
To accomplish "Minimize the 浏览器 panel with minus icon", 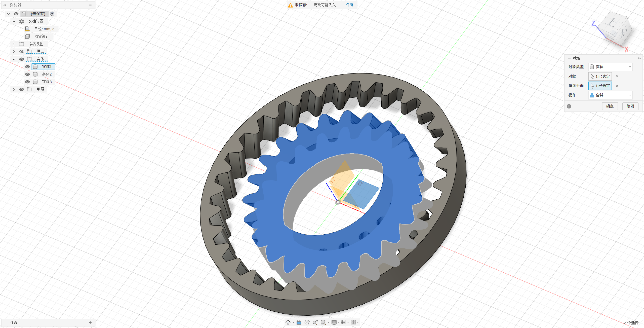I will (90, 5).
